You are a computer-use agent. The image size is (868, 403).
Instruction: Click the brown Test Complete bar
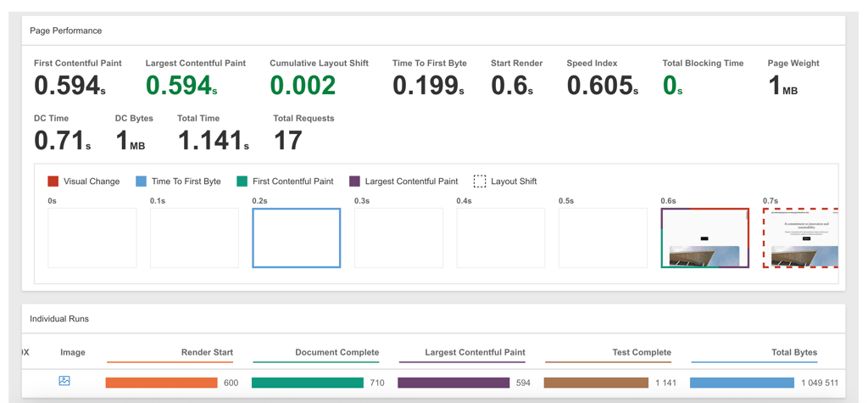tap(596, 383)
